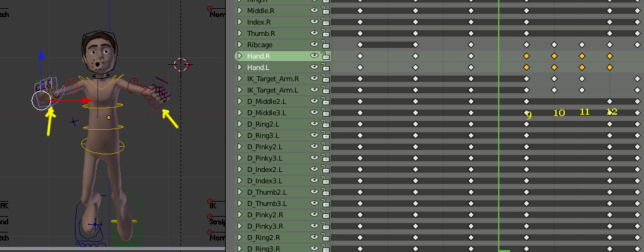Click the lock icon on the Ribcage channel

coord(326,45)
